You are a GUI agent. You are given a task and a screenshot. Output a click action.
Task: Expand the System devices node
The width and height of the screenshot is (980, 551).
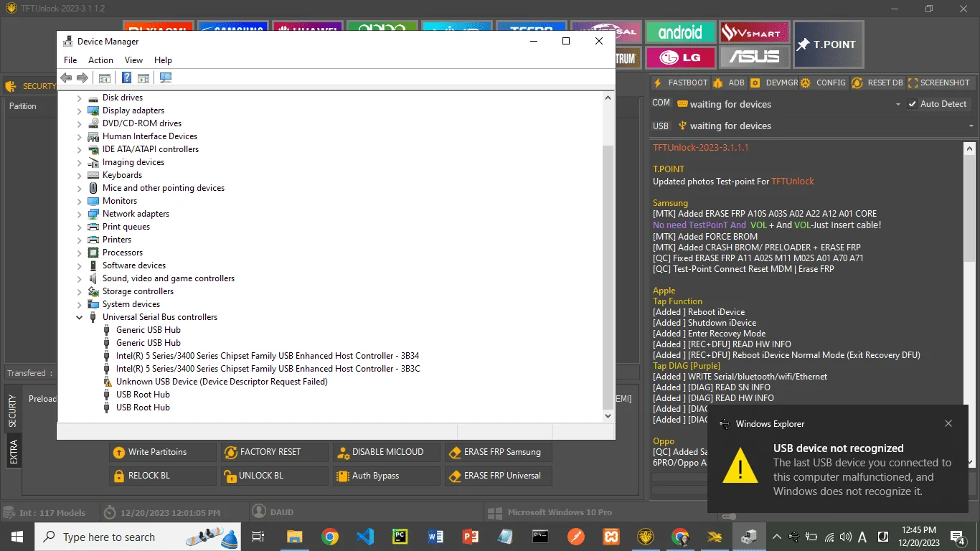click(79, 304)
